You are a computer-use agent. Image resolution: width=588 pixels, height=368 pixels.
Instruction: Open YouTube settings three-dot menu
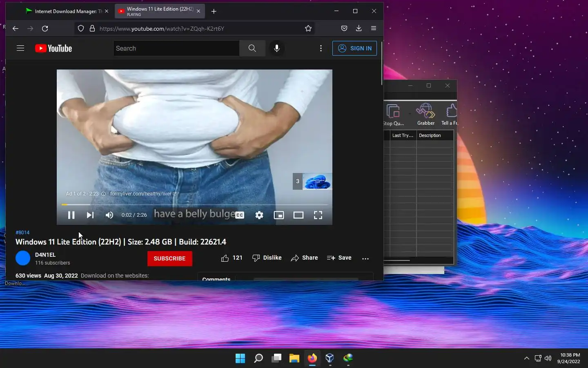(321, 48)
